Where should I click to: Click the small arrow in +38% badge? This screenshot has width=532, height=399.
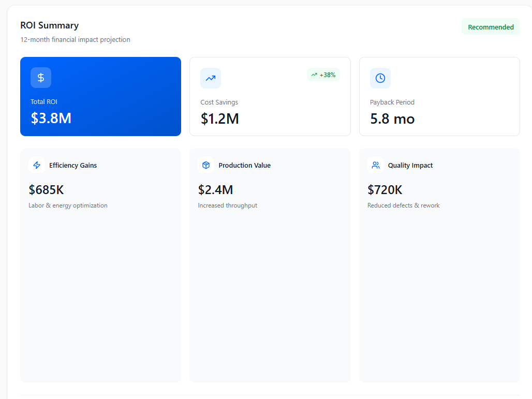pos(314,75)
